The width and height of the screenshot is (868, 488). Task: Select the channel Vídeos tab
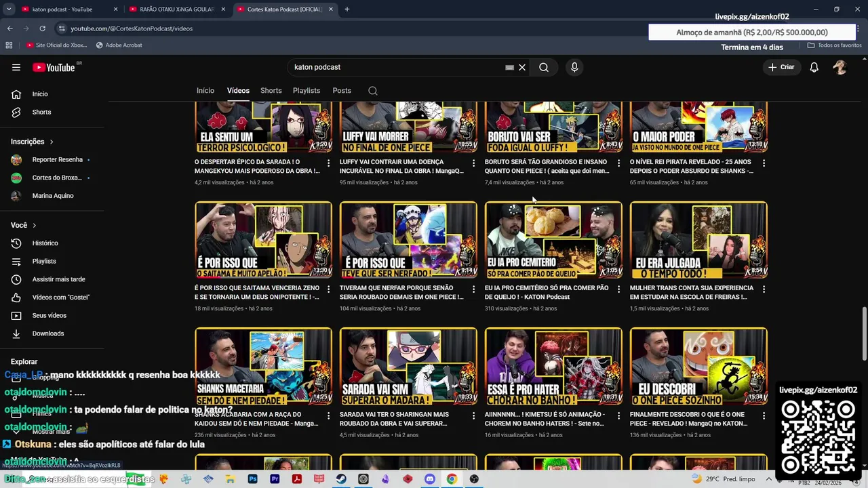(238, 91)
